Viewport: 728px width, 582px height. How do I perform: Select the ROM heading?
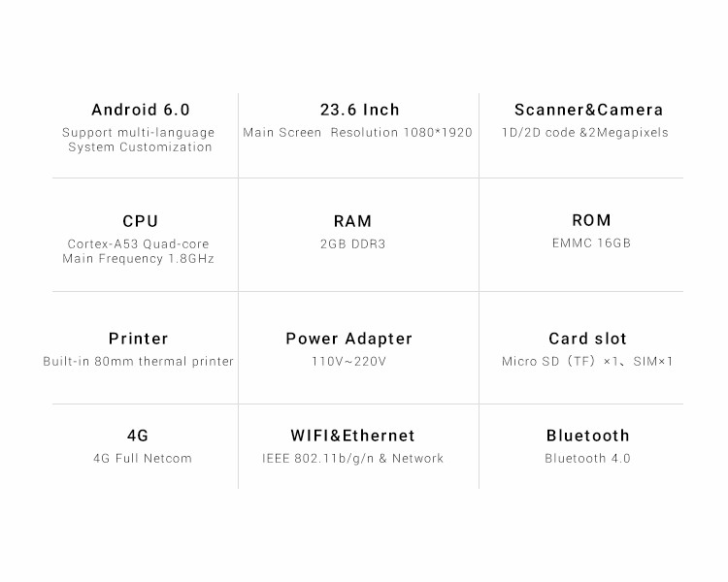[591, 220]
